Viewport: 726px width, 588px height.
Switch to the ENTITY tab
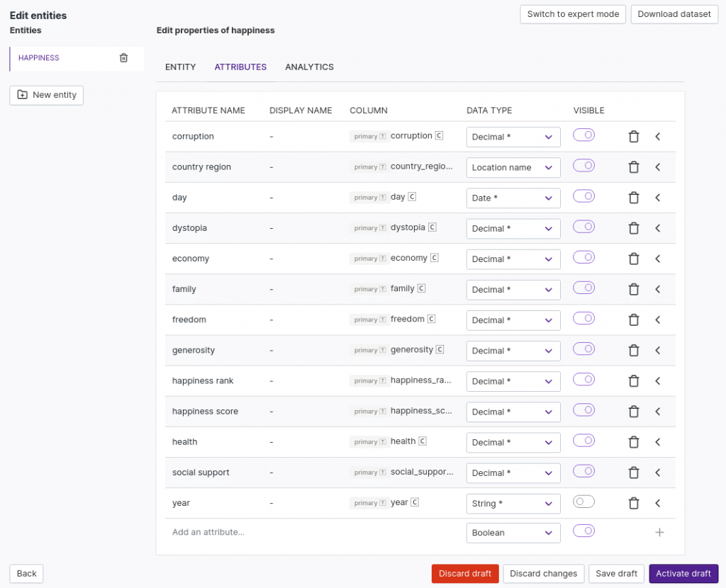(x=180, y=67)
